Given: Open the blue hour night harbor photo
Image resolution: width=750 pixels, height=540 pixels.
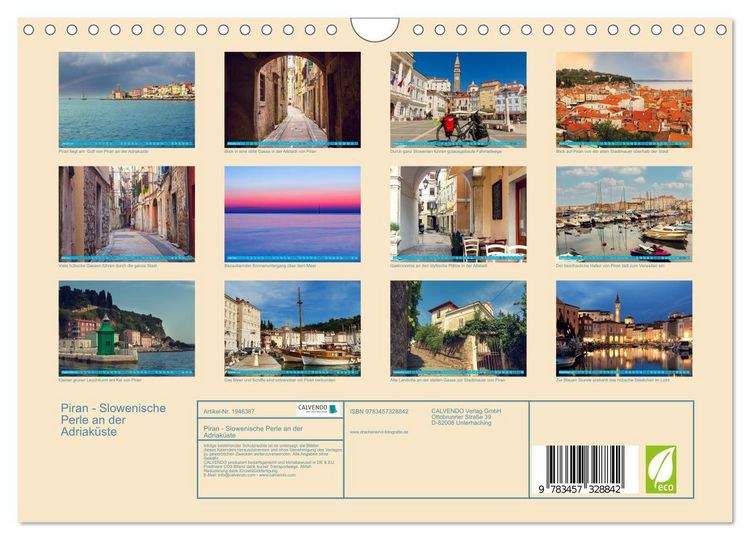Looking at the screenshot, I should pos(624,328).
